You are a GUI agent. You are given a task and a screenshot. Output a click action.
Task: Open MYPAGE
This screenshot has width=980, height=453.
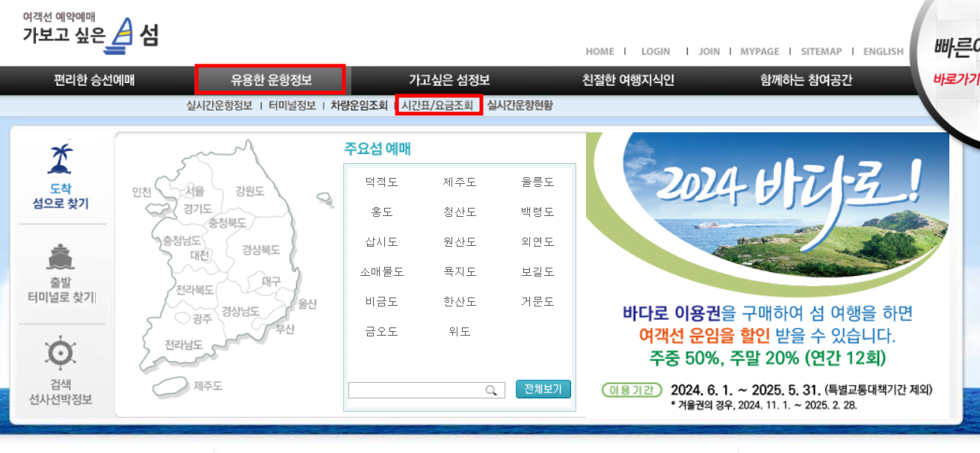point(759,52)
